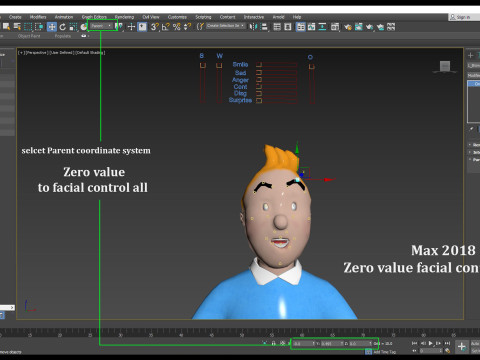
Task: Click Select and Manipulate icon
Action: coord(131,27)
